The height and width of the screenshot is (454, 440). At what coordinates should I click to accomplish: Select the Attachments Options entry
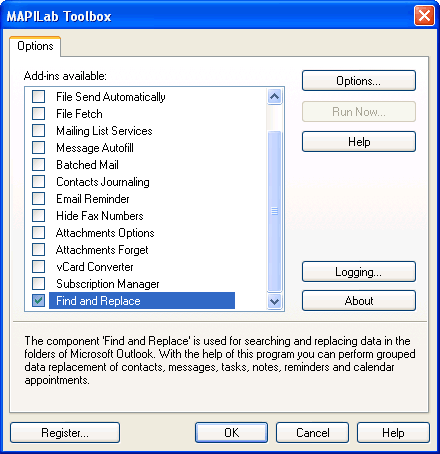(x=105, y=233)
